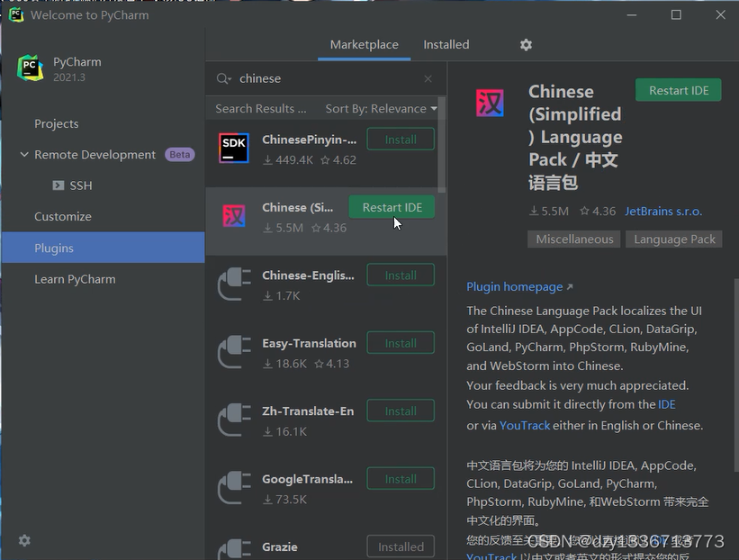Maximize the Welcome to PyCharm window
This screenshot has height=560, width=739.
[676, 15]
